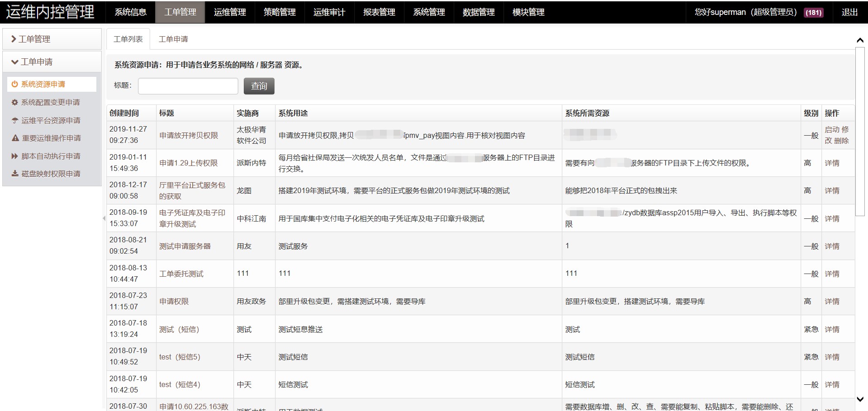This screenshot has height=411, width=868.
Task: Click 退出 to log out
Action: click(x=849, y=12)
